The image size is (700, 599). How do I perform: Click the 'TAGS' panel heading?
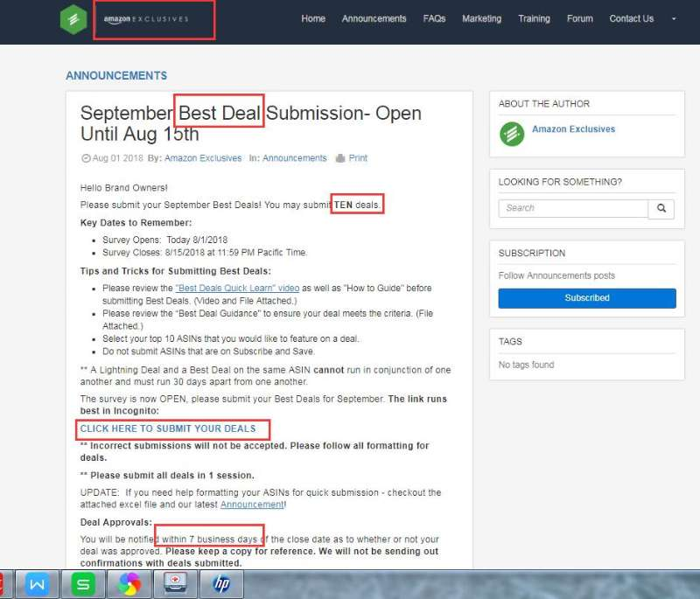(510, 342)
